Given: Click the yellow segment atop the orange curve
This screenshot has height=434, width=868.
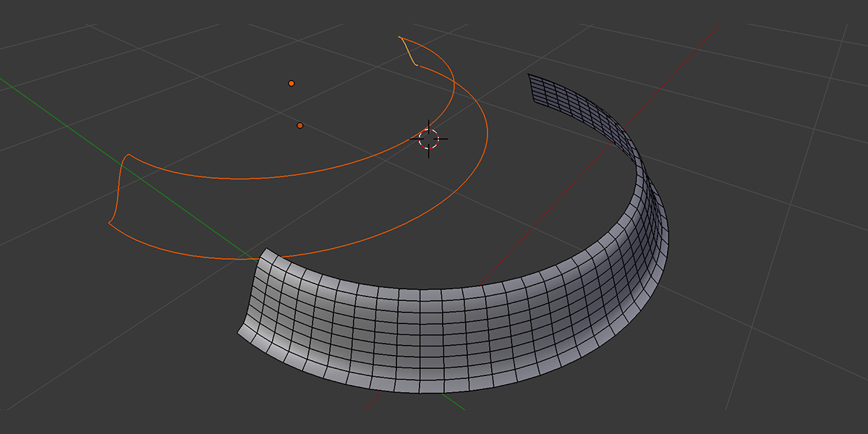Looking at the screenshot, I should 409,53.
